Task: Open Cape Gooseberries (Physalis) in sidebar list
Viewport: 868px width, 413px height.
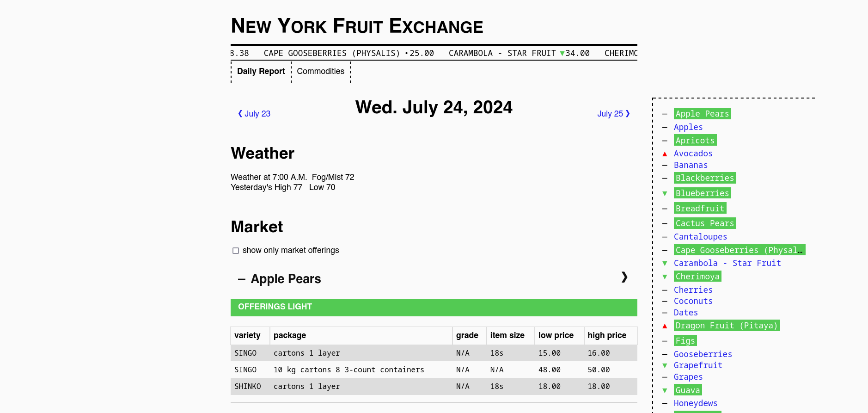Action: click(x=740, y=250)
